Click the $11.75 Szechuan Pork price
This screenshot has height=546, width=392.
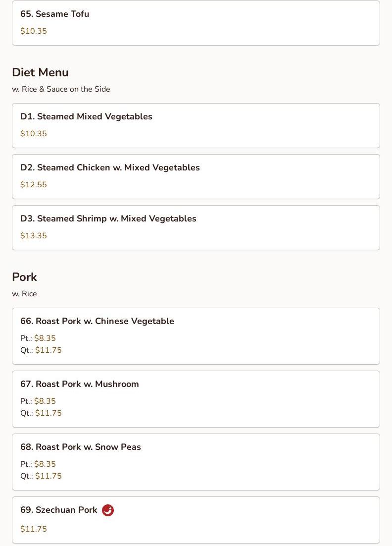(33, 529)
